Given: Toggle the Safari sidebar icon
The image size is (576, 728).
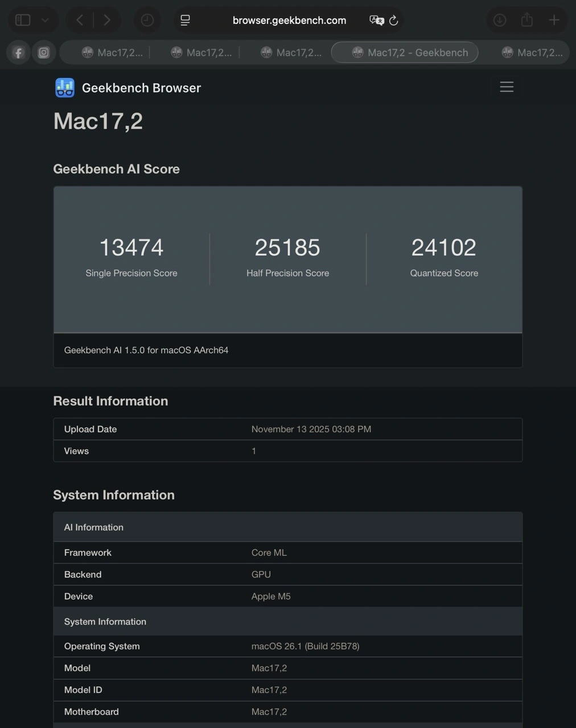Looking at the screenshot, I should point(23,20).
